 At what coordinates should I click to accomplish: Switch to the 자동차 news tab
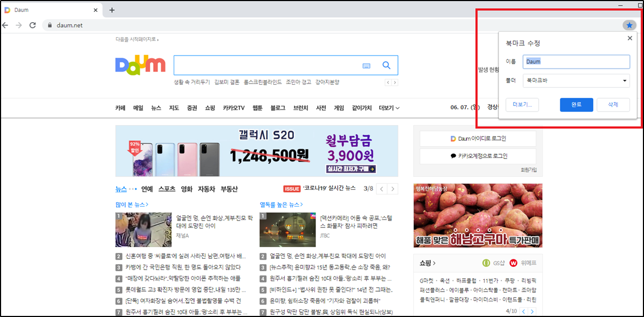206,189
